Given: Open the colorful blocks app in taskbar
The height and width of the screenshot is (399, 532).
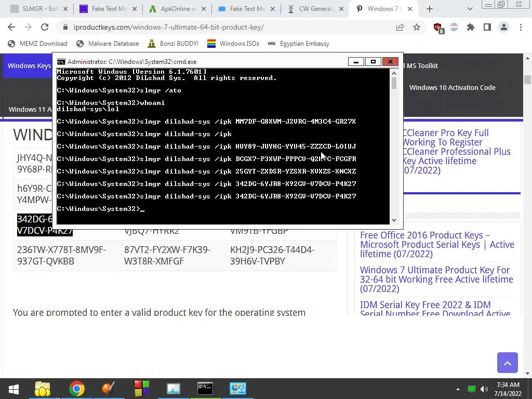Looking at the screenshot, I should (141, 389).
